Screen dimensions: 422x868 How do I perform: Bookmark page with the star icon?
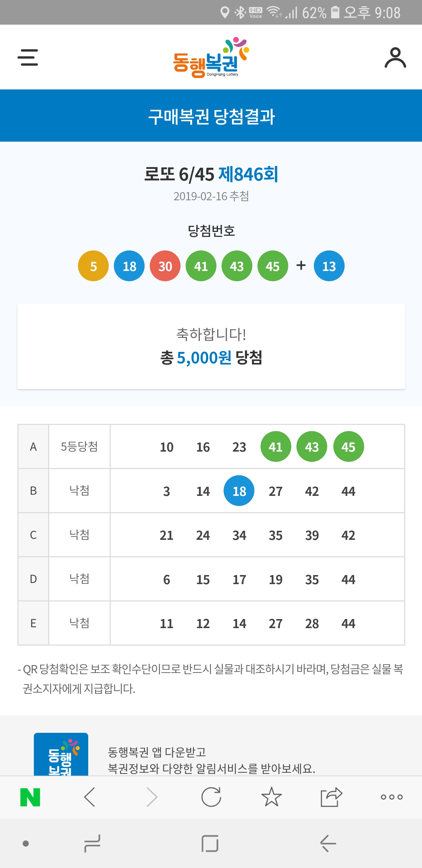(x=271, y=797)
